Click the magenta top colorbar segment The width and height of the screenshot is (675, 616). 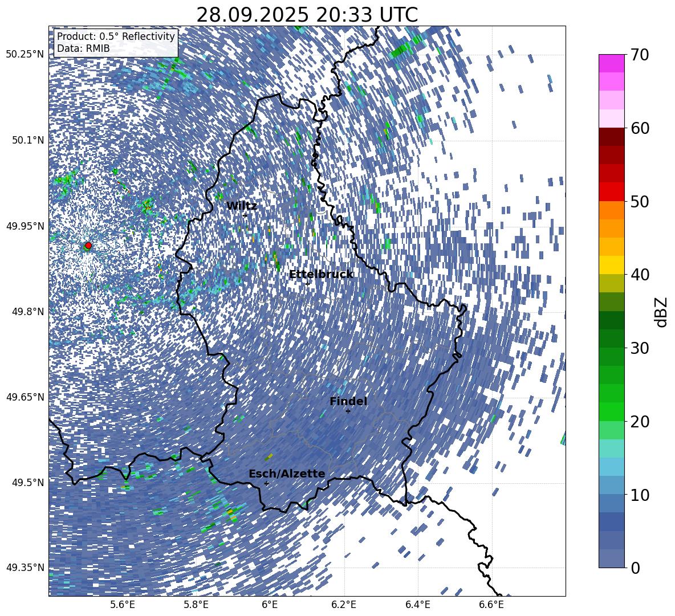(x=611, y=64)
